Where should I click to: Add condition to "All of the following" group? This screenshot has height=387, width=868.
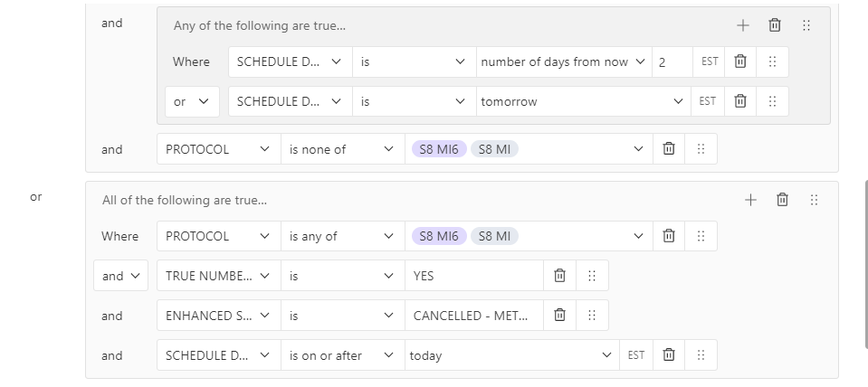(x=750, y=200)
